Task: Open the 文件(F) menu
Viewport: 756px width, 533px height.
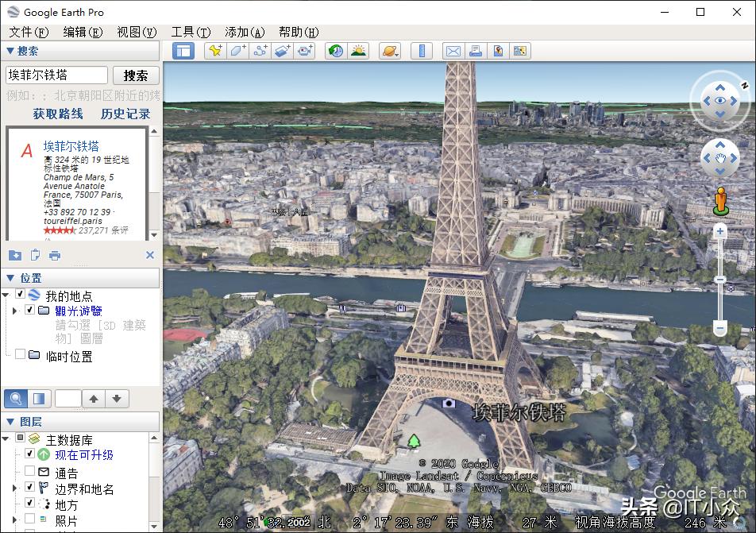Action: click(x=29, y=33)
